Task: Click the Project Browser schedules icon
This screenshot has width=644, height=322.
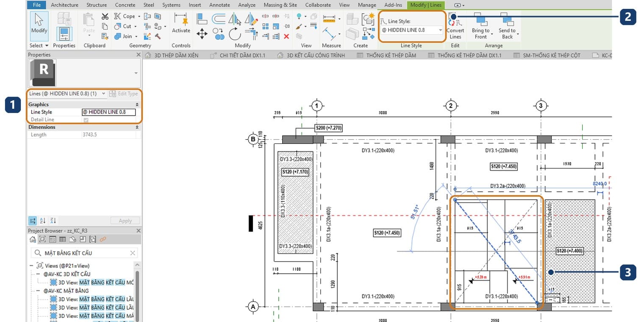Action: (62, 239)
